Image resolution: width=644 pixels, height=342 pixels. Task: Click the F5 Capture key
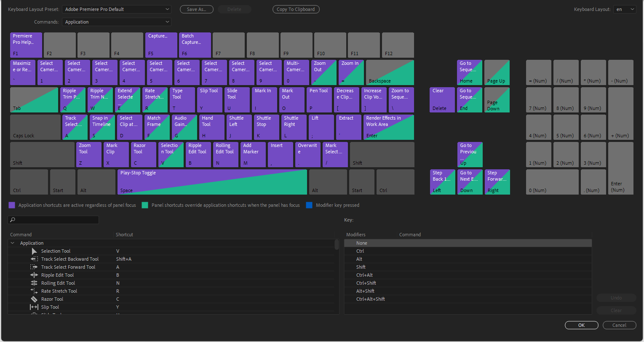click(161, 45)
